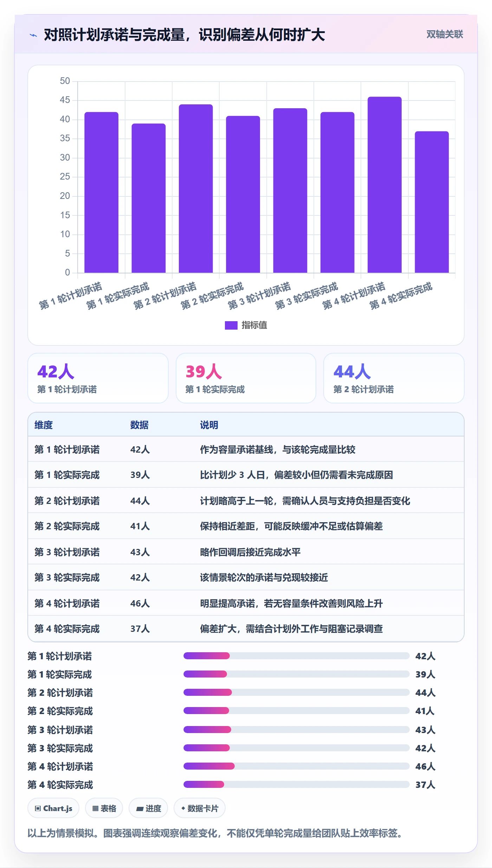The image size is (492, 868).
Task: Click the 第 4 轮实际完成 chart bar
Action: pos(432,202)
